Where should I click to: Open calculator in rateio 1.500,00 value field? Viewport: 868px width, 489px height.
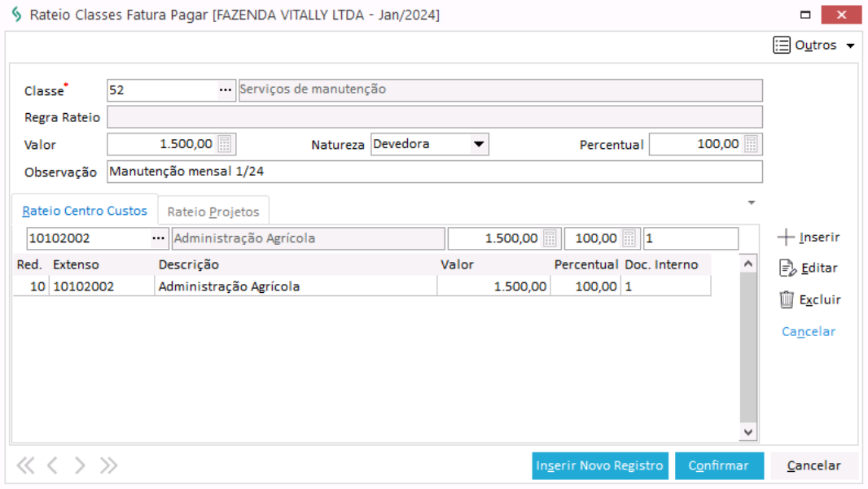coord(550,238)
